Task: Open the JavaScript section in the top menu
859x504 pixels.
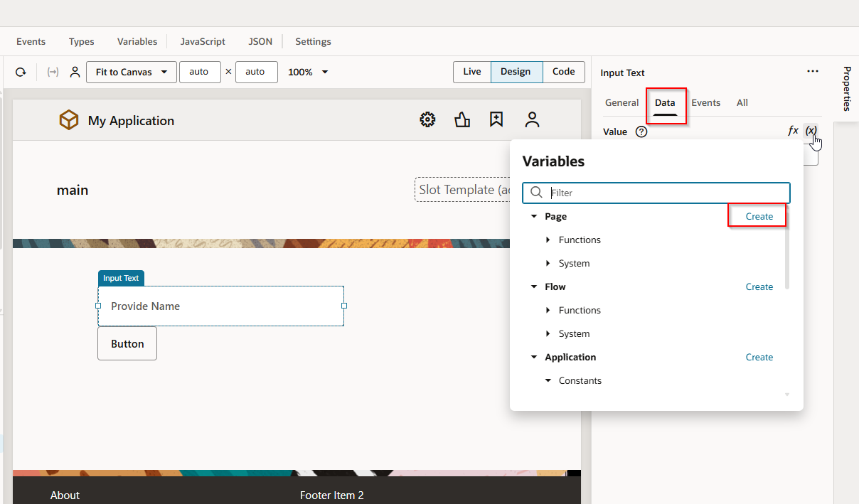Action: (202, 41)
